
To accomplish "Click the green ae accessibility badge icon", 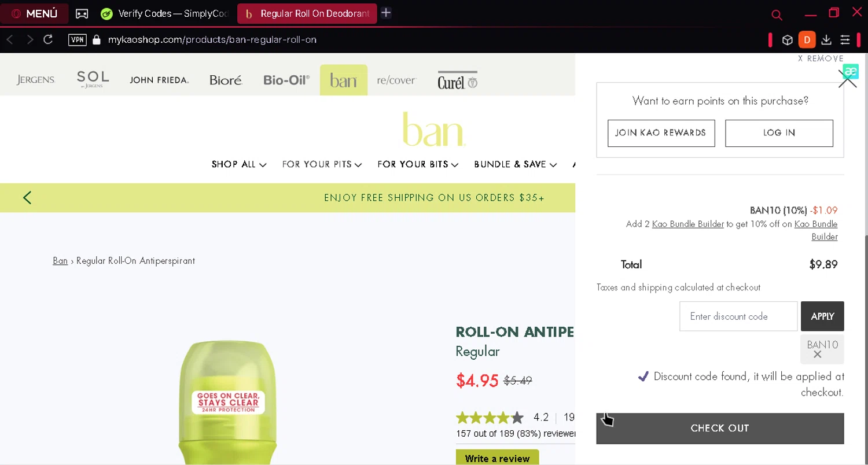I will [x=851, y=72].
